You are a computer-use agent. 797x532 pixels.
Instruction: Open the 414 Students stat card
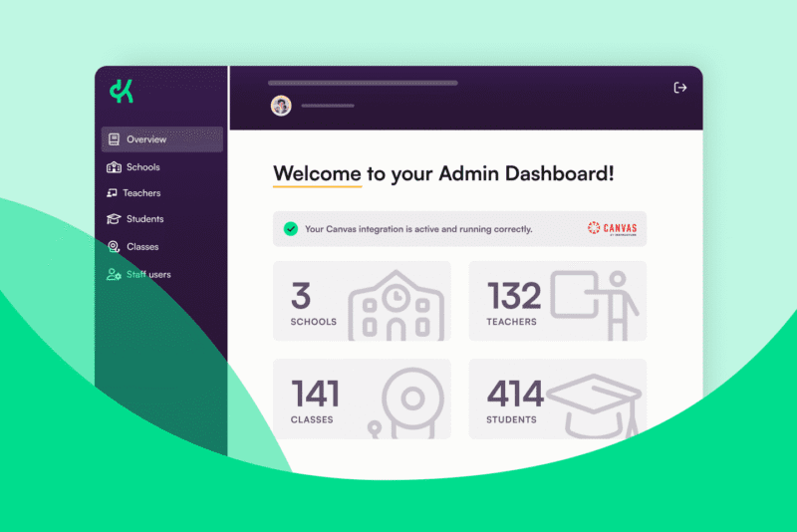[558, 399]
